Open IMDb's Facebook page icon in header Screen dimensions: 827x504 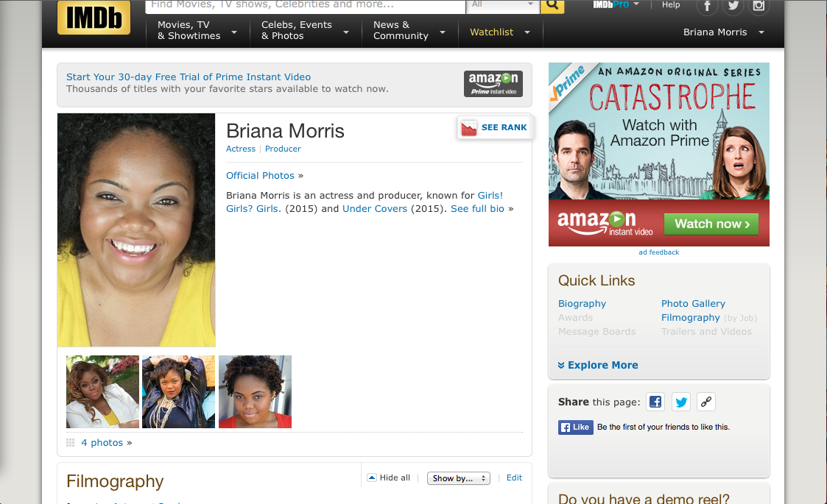707,7
